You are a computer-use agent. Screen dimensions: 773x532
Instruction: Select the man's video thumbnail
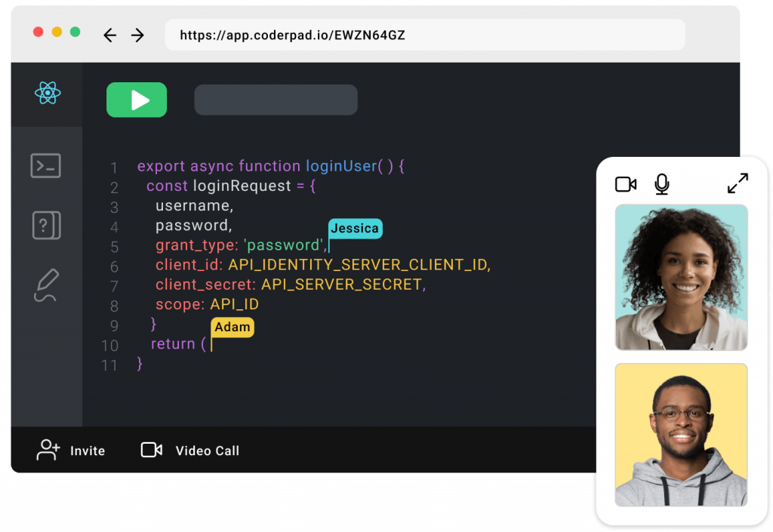pos(681,435)
